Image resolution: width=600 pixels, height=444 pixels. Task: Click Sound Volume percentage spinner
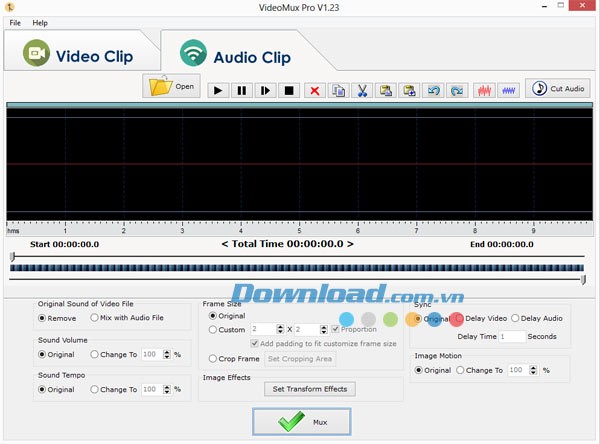tap(167, 354)
